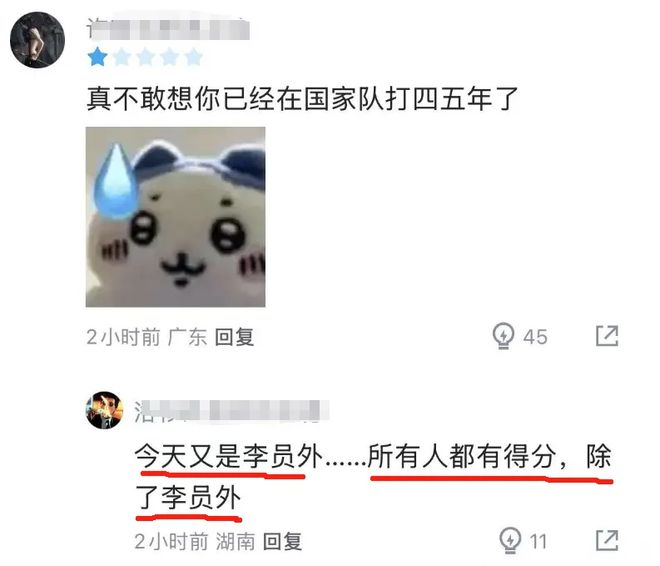
Task: Open the reply author's small avatar
Action: click(x=105, y=410)
